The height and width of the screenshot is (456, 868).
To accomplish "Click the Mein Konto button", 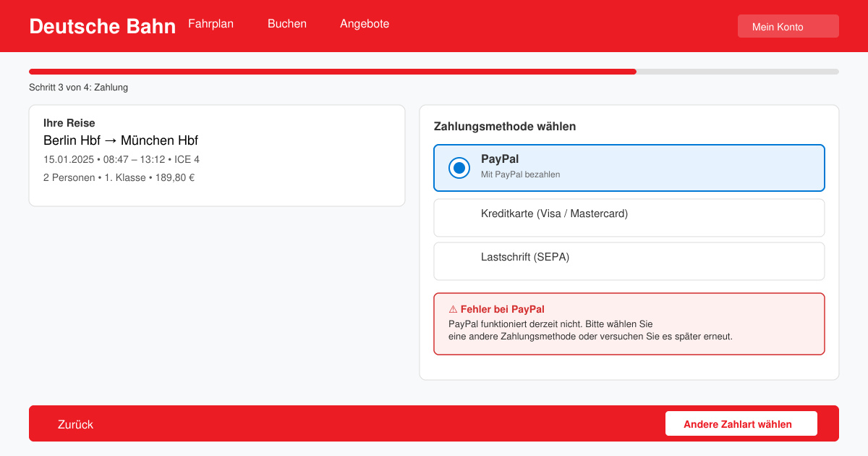I will point(788,26).
